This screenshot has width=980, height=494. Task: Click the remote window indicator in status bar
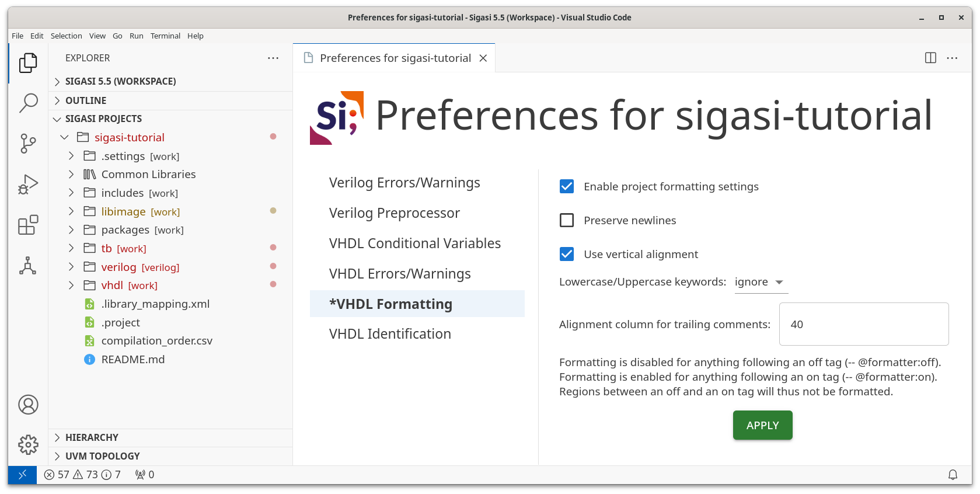tap(22, 475)
